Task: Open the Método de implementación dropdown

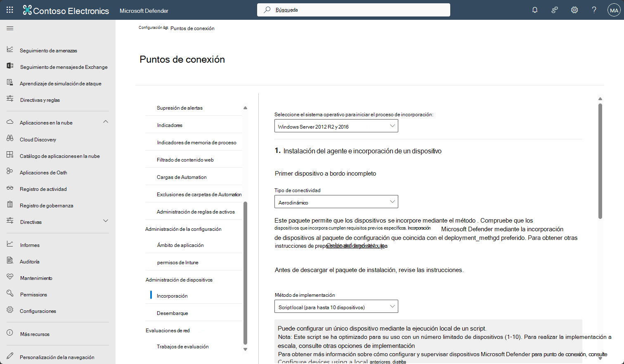Action: (x=336, y=306)
